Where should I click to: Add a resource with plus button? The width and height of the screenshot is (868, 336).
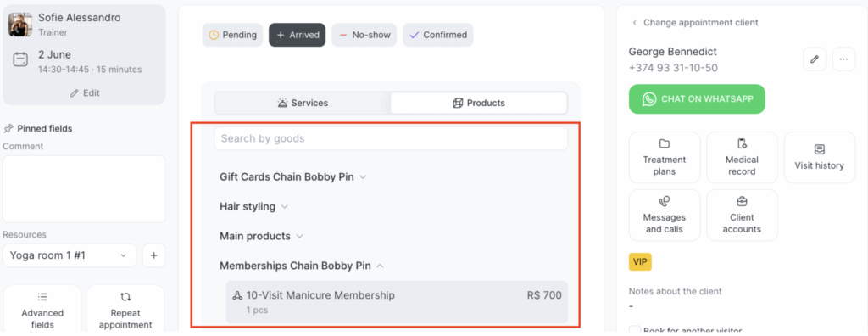tap(154, 255)
